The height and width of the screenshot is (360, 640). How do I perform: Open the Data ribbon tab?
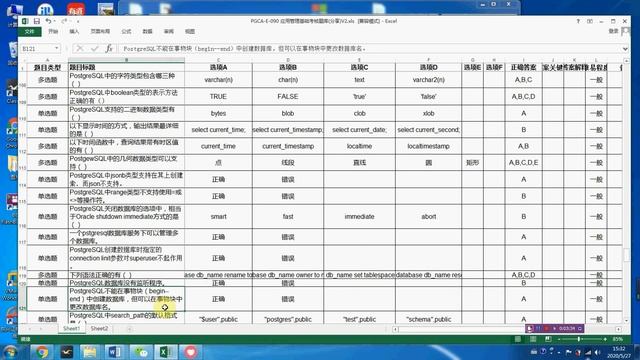pyautogui.click(x=147, y=31)
